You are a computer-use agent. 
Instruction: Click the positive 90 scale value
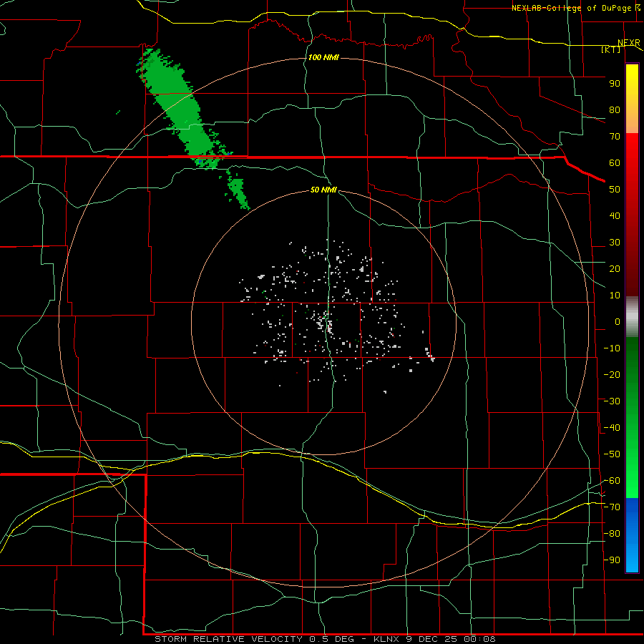click(x=615, y=84)
